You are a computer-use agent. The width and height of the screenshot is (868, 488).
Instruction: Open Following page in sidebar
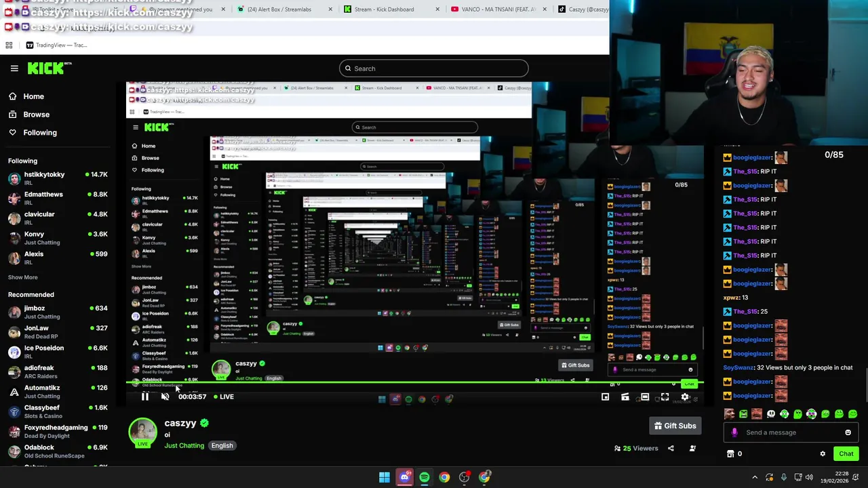point(33,133)
